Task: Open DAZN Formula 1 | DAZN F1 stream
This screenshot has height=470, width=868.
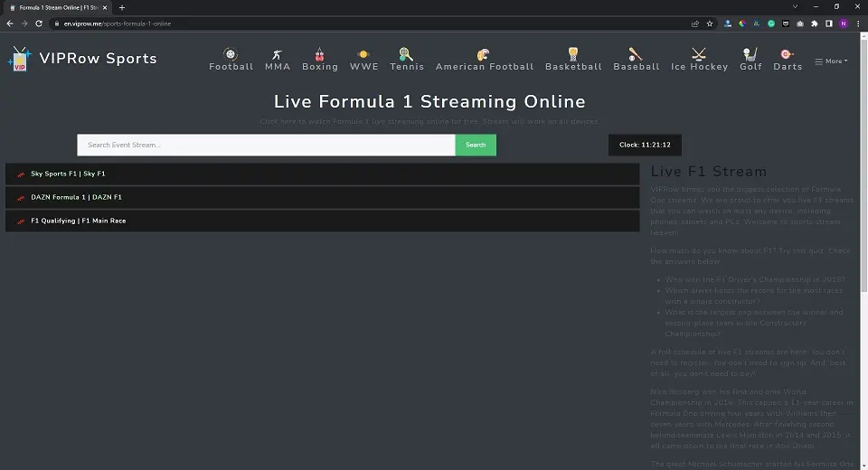Action: 322,198
